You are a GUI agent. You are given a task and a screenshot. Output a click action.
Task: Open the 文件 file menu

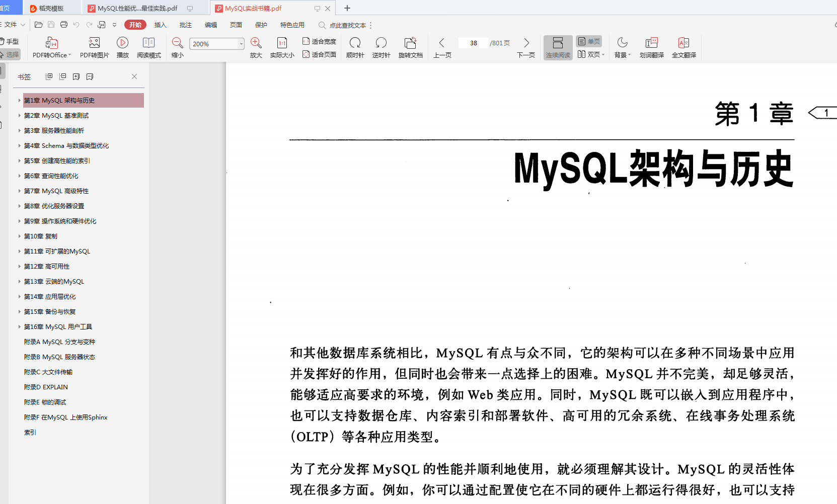(x=13, y=25)
